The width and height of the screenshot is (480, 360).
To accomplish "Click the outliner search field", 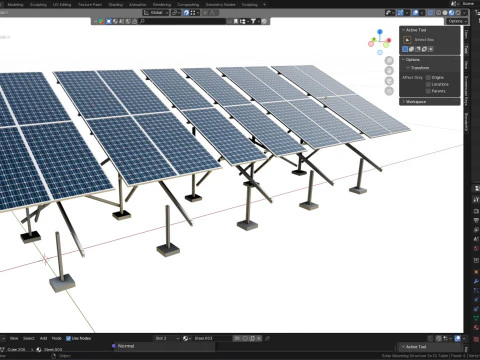I will (183, 21).
